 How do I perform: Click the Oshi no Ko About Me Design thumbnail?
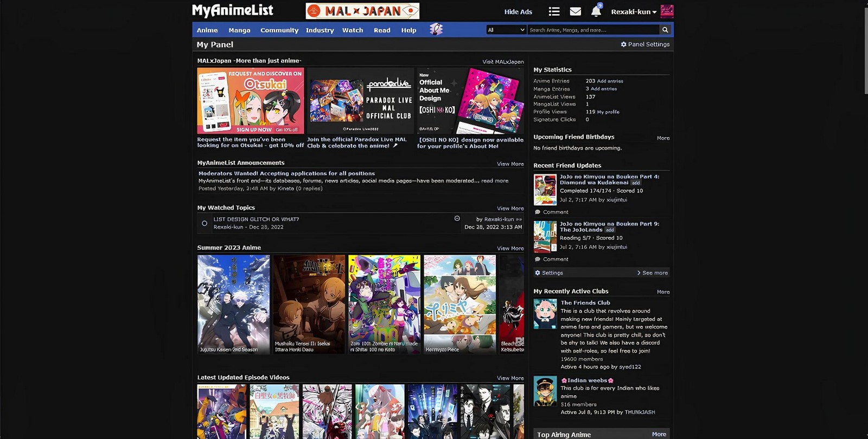pos(470,100)
